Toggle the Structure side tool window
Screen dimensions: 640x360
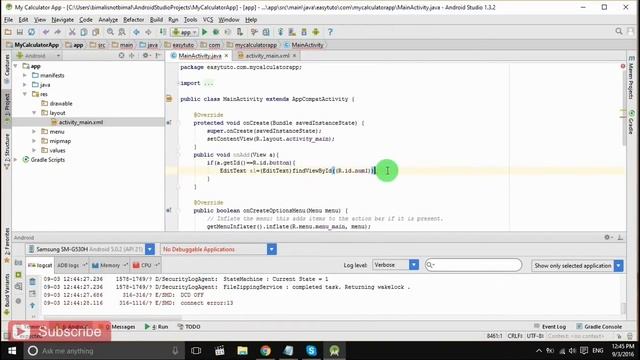pos(7,151)
